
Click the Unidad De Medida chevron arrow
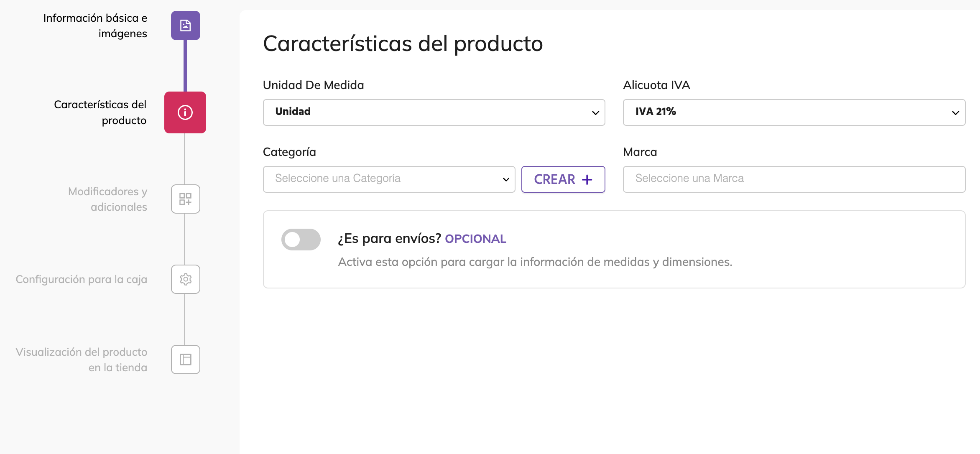[595, 113]
